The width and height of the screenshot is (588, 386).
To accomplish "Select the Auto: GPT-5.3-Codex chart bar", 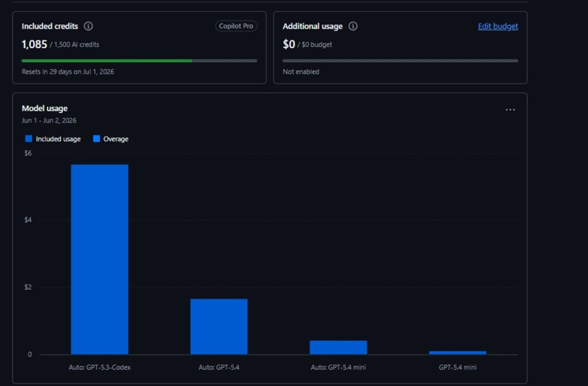I will [x=99, y=260].
